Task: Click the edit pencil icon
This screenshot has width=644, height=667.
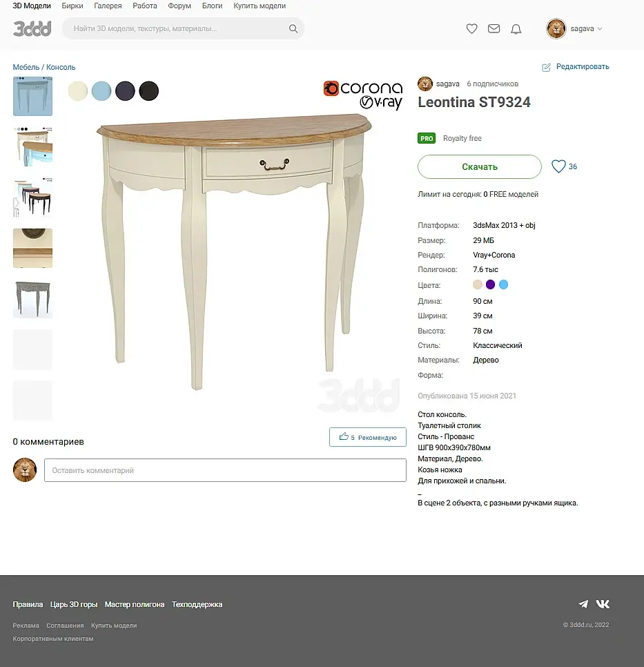Action: [x=546, y=67]
